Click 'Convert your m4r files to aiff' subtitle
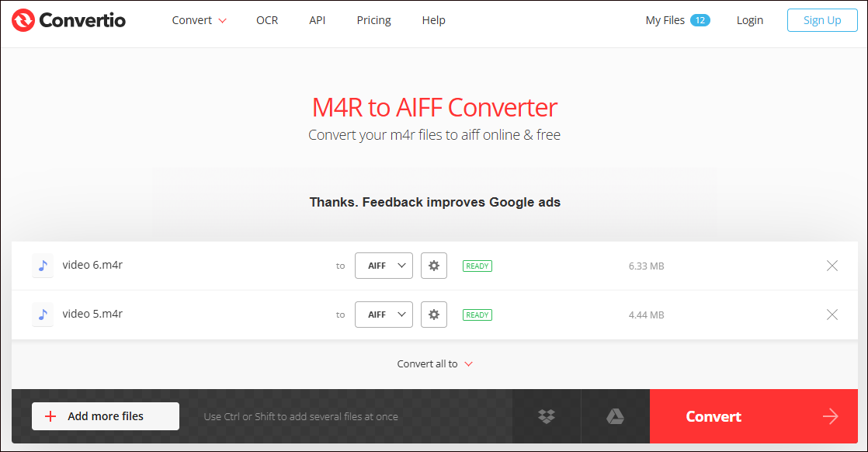868x452 pixels. tap(435, 135)
